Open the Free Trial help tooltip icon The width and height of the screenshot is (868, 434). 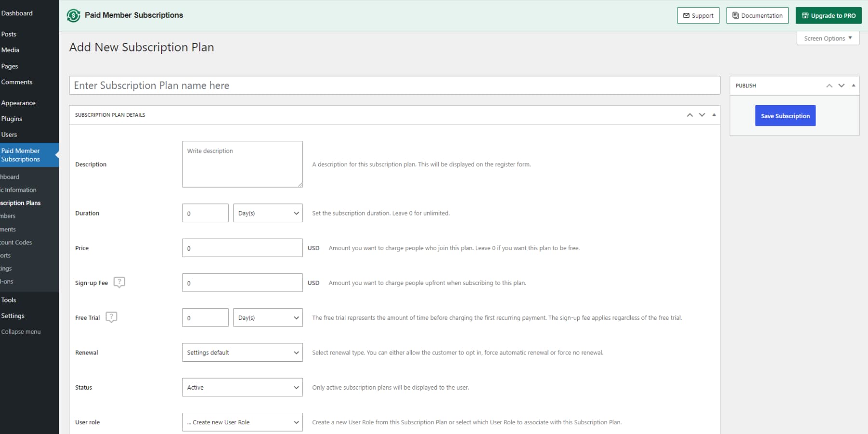[x=111, y=317]
